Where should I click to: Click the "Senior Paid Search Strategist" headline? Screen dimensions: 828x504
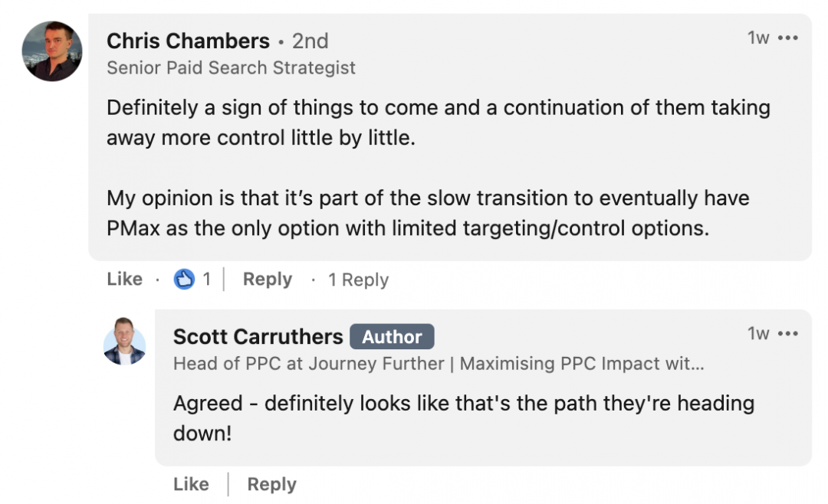coord(231,68)
